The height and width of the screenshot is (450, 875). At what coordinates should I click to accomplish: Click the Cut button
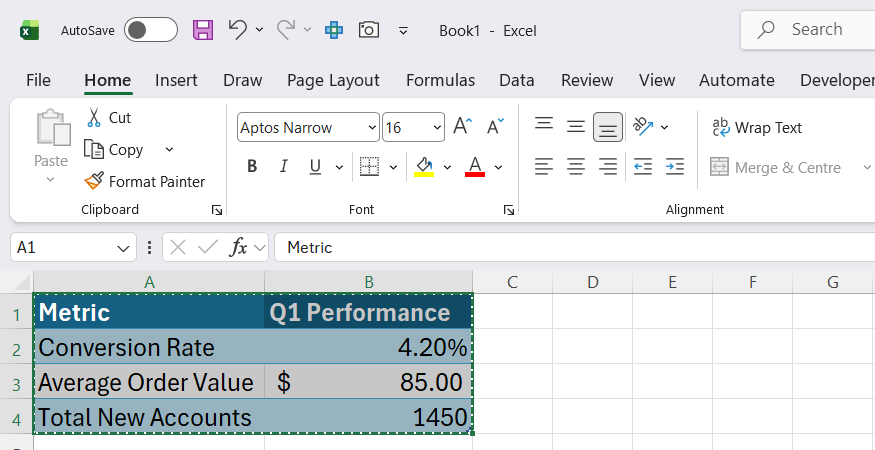pos(109,118)
